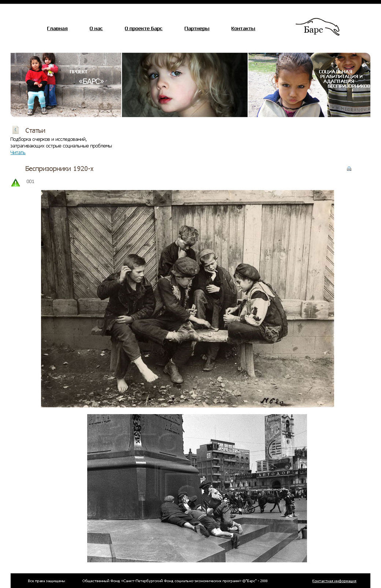Go to О проекте Барс page
381x588 pixels.
(x=143, y=29)
